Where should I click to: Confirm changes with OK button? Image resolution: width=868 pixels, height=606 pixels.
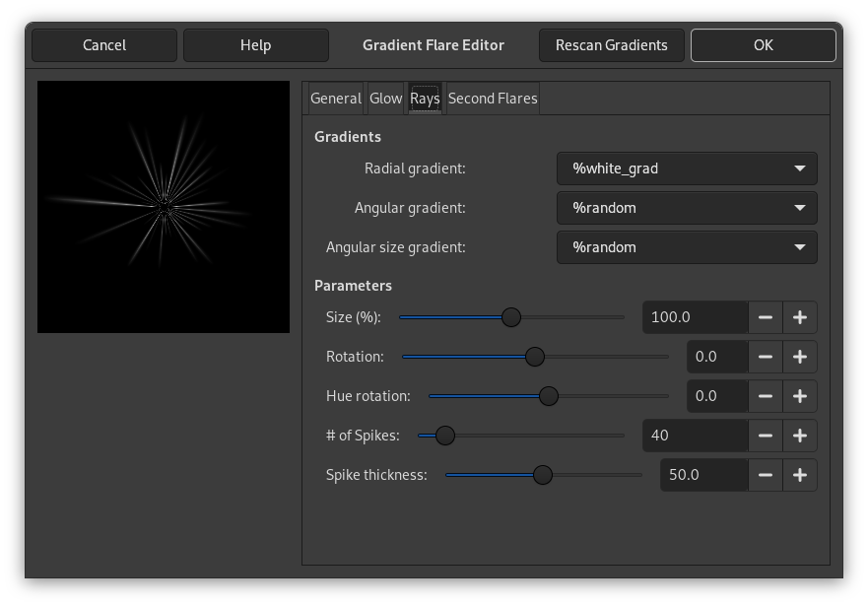coord(764,44)
